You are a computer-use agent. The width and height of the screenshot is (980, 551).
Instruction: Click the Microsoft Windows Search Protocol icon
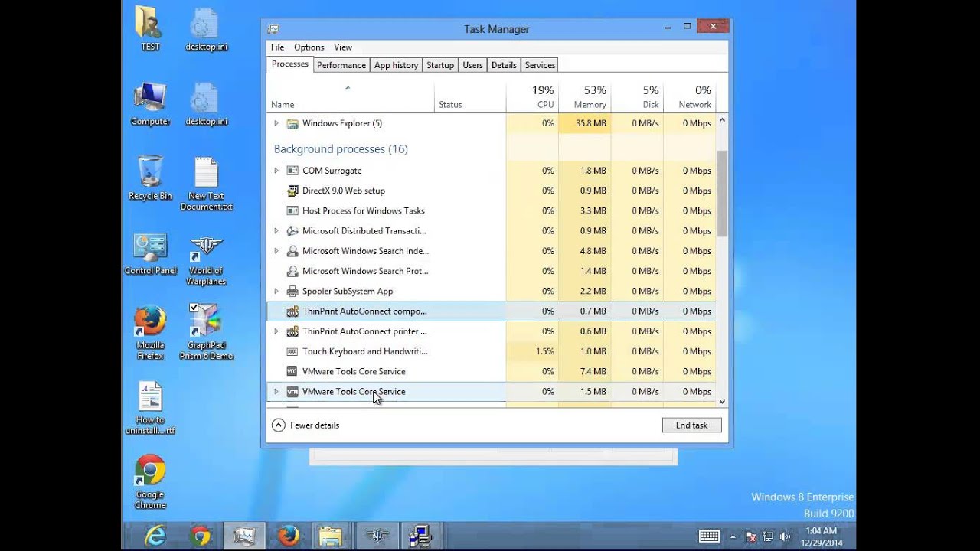coord(292,271)
